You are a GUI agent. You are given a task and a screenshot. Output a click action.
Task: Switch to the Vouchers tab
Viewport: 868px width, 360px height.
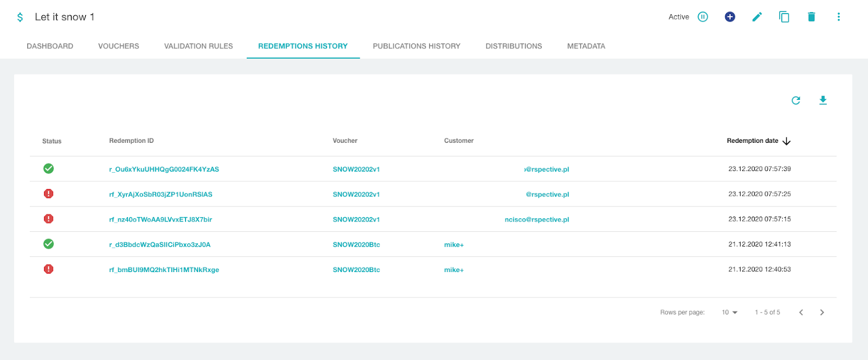point(118,46)
